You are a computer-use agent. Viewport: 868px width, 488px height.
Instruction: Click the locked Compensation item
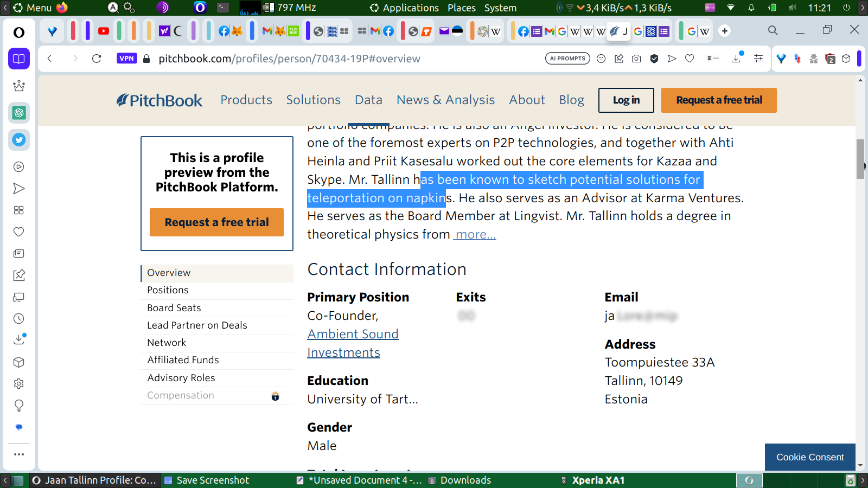coord(217,396)
